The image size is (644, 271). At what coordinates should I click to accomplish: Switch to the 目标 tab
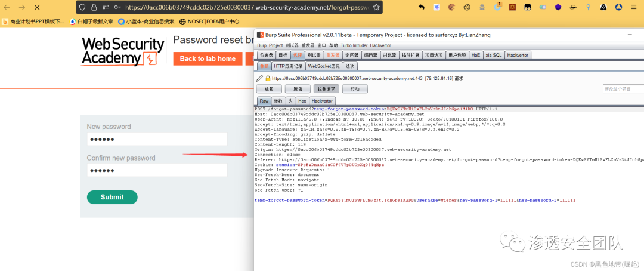pyautogui.click(x=283, y=55)
